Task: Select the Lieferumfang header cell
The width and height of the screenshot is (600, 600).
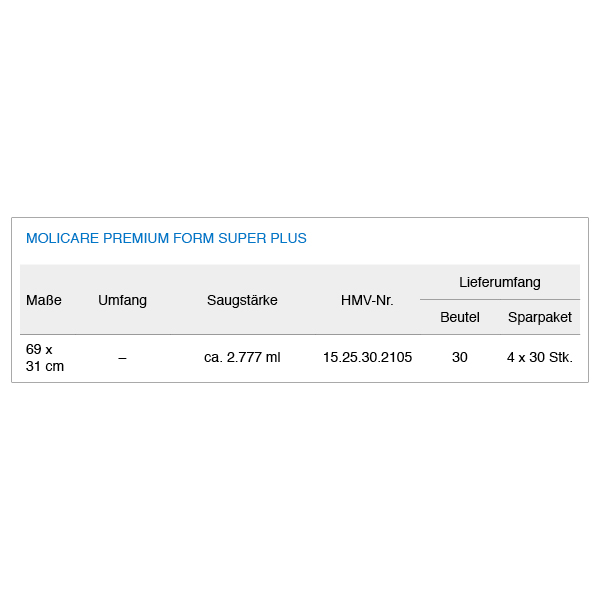Action: [500, 282]
